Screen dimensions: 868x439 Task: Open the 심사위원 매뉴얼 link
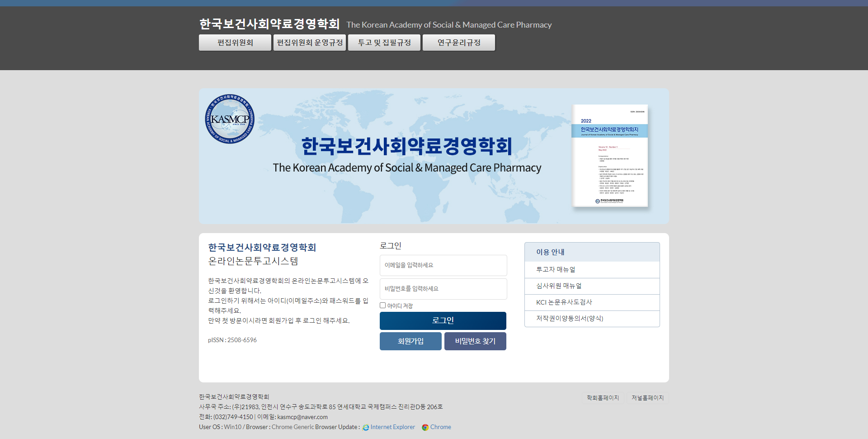click(592, 286)
